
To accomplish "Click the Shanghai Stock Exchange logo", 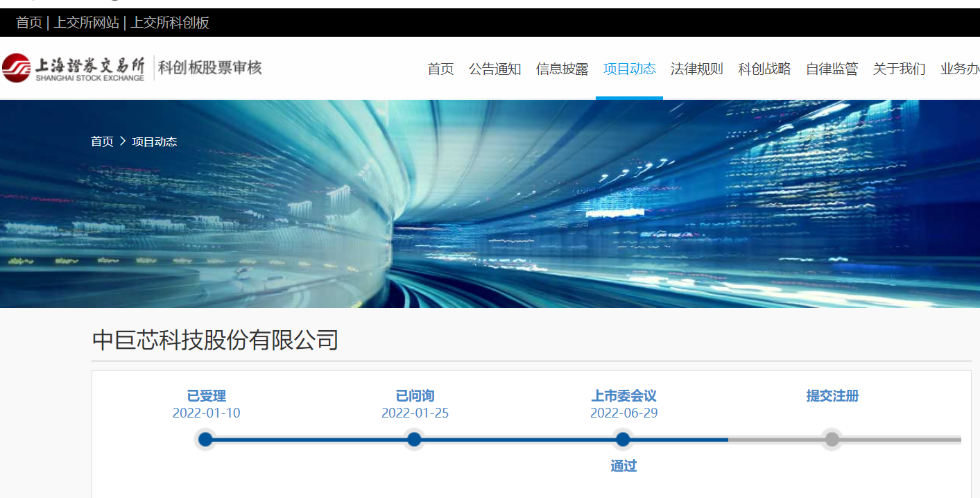I will 74,67.
